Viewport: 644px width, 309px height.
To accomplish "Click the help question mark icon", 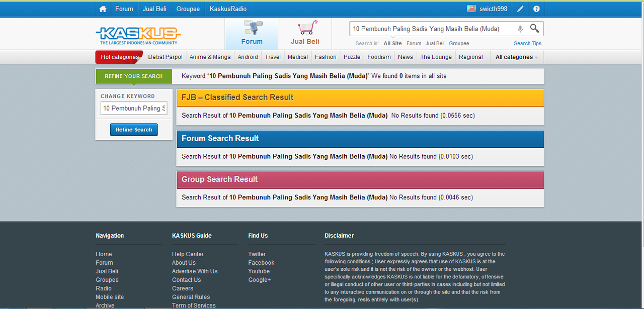I will coord(536,9).
